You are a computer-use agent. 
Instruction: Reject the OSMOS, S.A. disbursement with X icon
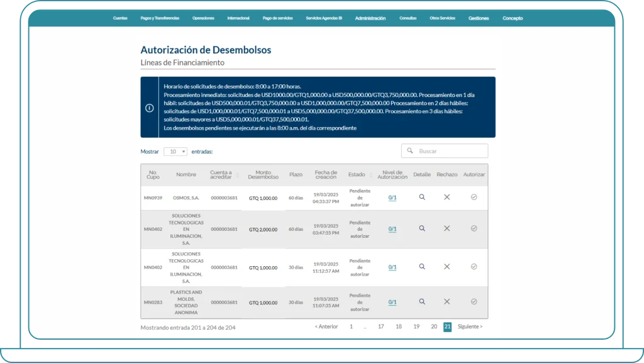(447, 197)
